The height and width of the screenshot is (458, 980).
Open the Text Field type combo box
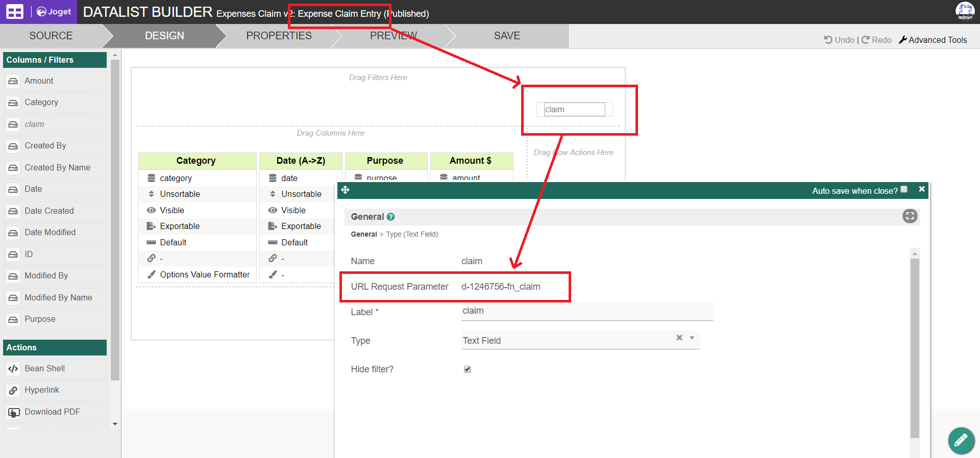point(580,340)
